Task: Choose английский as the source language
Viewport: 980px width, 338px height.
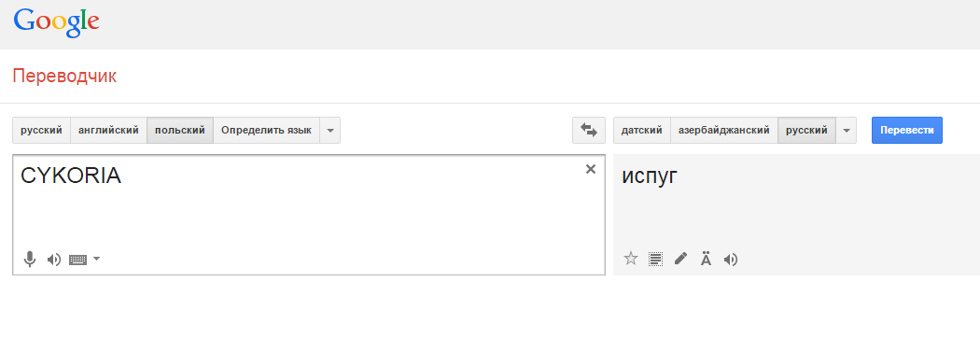Action: 109,131
